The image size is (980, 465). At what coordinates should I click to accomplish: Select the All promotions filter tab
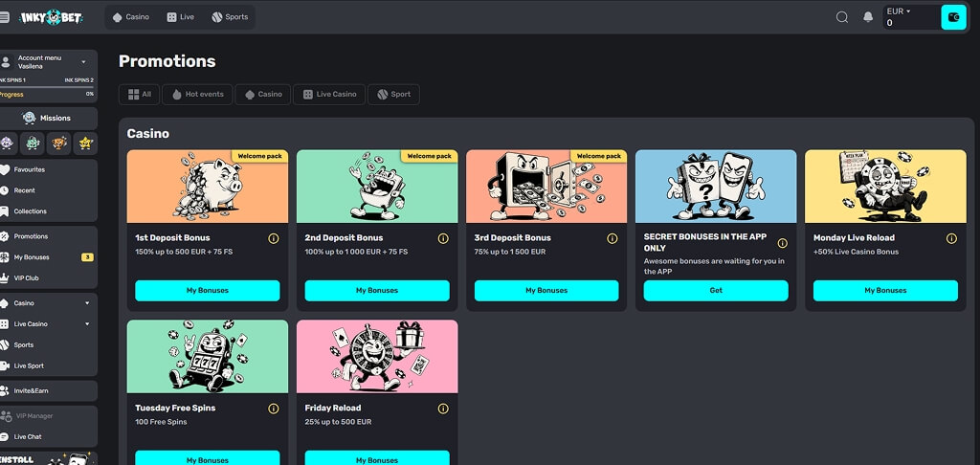(140, 95)
